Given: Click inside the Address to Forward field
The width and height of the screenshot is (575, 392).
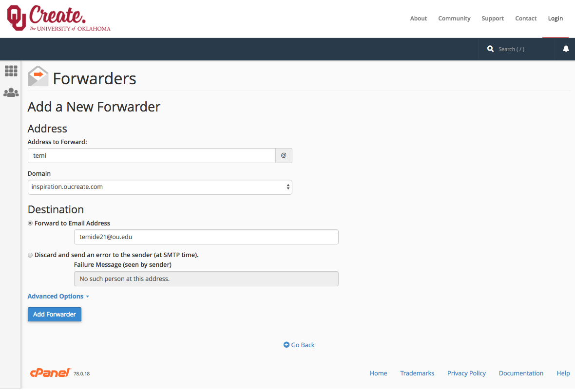Looking at the screenshot, I should click(151, 155).
